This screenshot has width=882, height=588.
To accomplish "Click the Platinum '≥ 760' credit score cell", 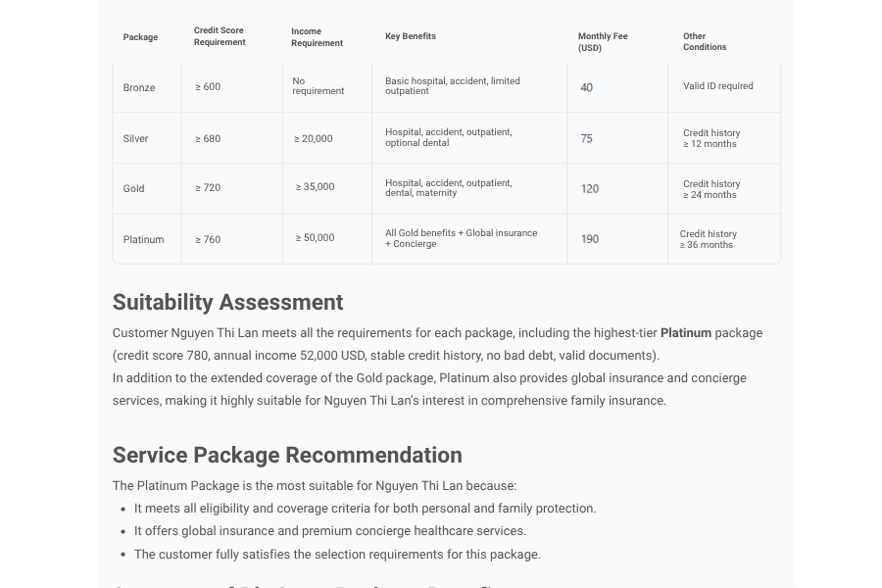I will tap(208, 239).
